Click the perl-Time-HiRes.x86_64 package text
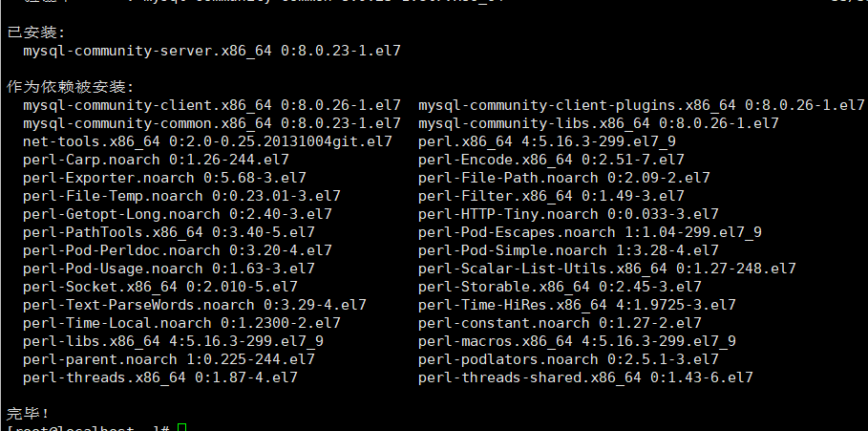 click(577, 305)
